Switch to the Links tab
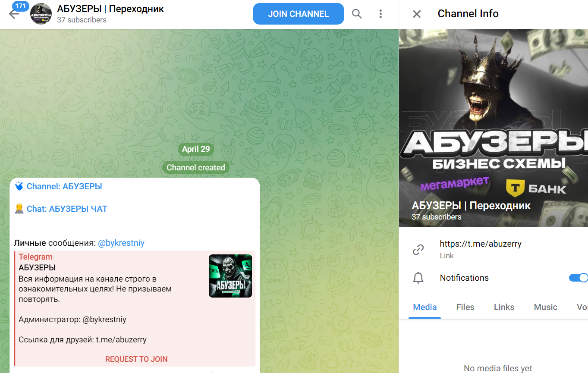 tap(504, 307)
